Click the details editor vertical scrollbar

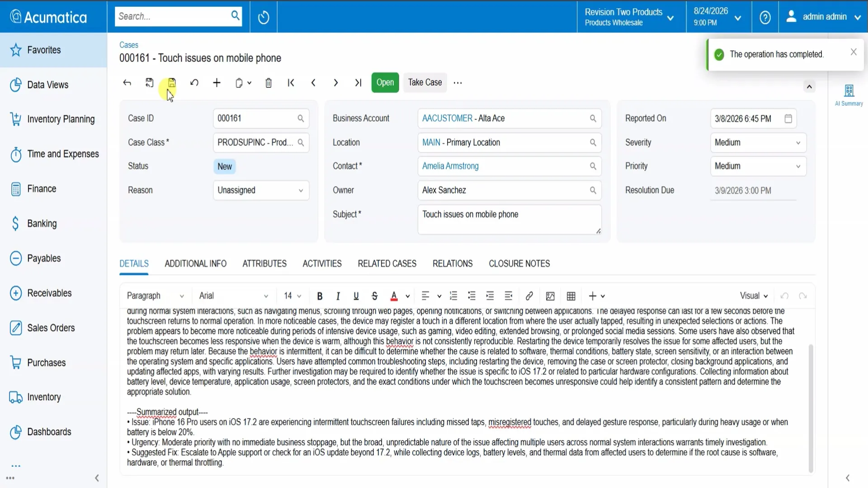coord(811,408)
